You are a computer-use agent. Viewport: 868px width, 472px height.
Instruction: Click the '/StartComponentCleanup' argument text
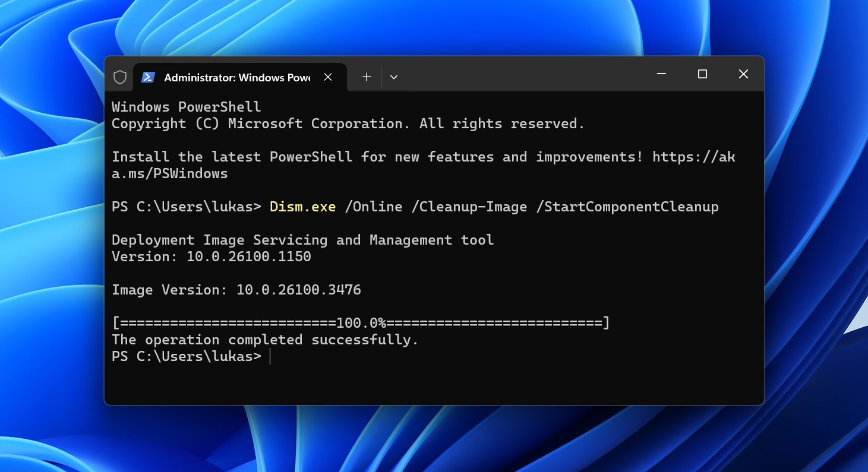click(x=627, y=207)
